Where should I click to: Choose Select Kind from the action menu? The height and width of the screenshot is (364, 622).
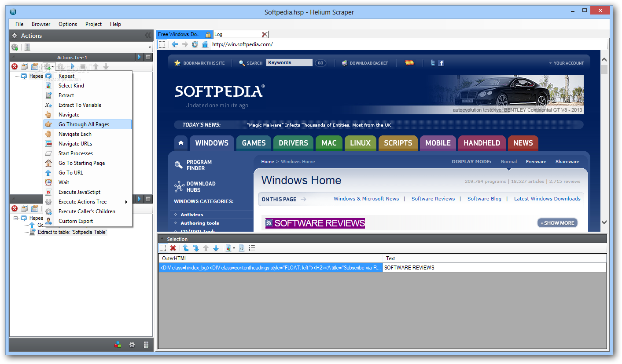(x=88, y=86)
